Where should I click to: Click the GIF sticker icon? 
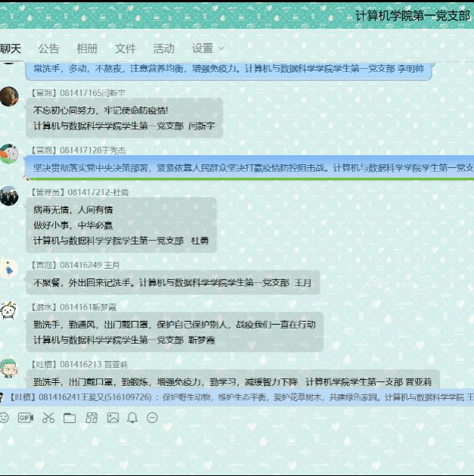coord(26,418)
